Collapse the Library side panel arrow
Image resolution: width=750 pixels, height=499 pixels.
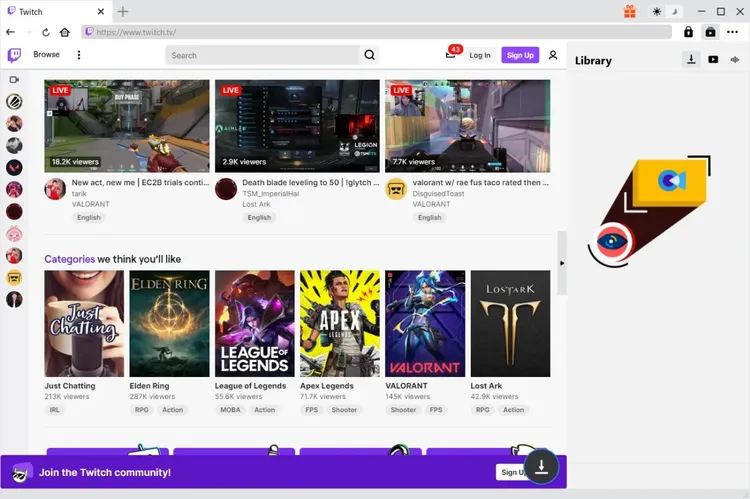tap(561, 263)
